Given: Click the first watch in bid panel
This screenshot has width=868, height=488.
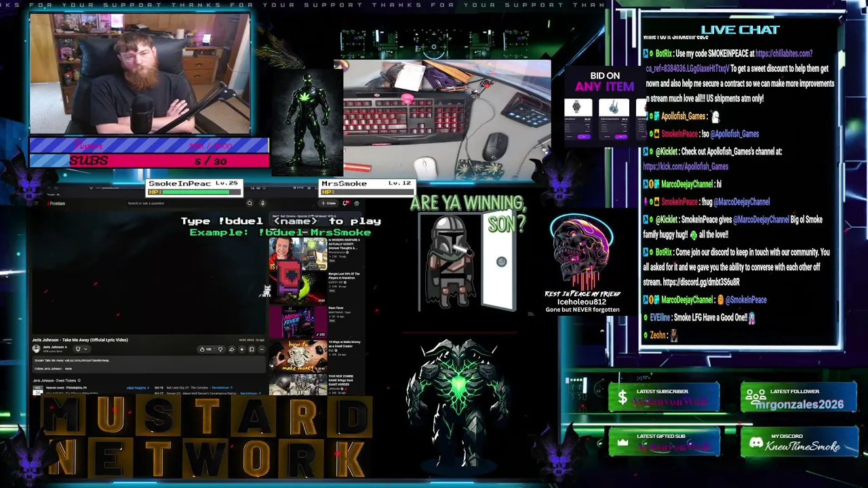Looking at the screenshot, I should click(577, 108).
